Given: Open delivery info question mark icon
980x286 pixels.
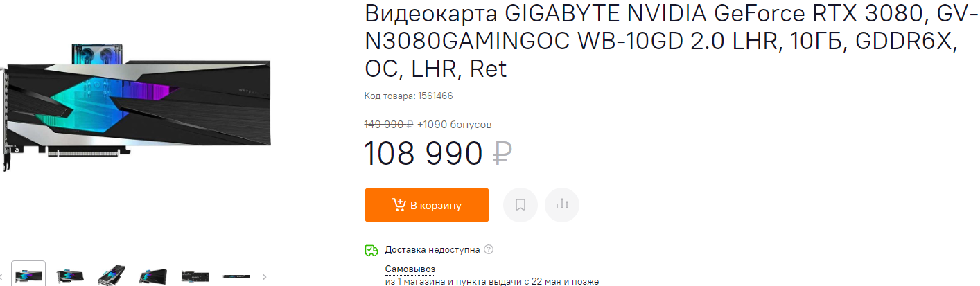Looking at the screenshot, I should point(489,249).
